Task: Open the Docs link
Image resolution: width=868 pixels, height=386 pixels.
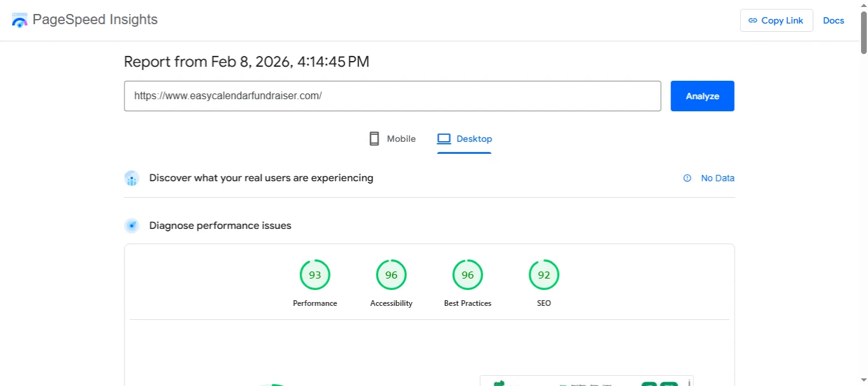Action: coord(833,20)
